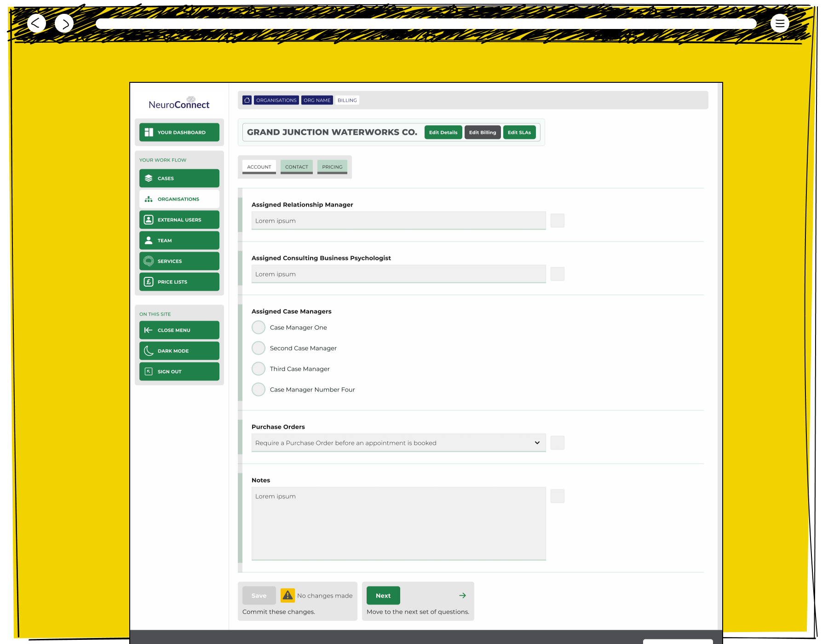Expand the Purchase Orders dropdown

[398, 443]
